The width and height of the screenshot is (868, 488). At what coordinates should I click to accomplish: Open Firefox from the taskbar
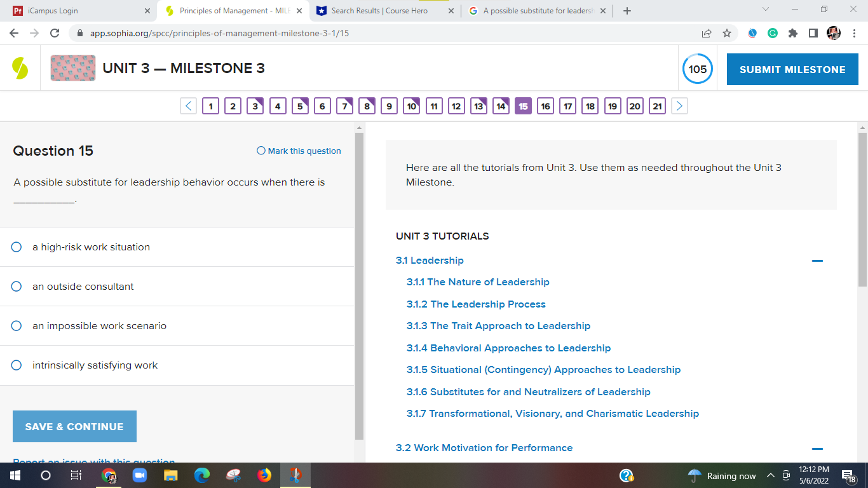pos(264,475)
